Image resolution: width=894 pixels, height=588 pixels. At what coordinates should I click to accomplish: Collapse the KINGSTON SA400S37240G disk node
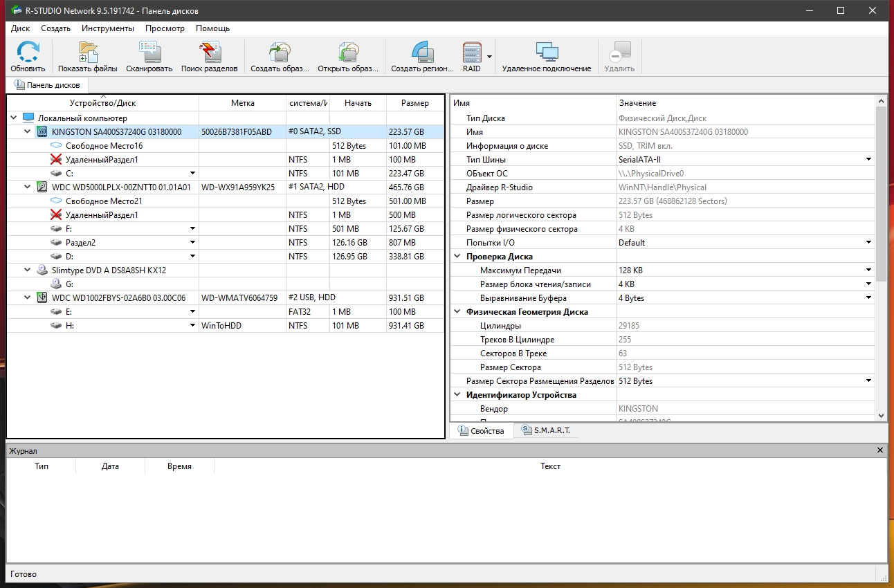tap(28, 131)
